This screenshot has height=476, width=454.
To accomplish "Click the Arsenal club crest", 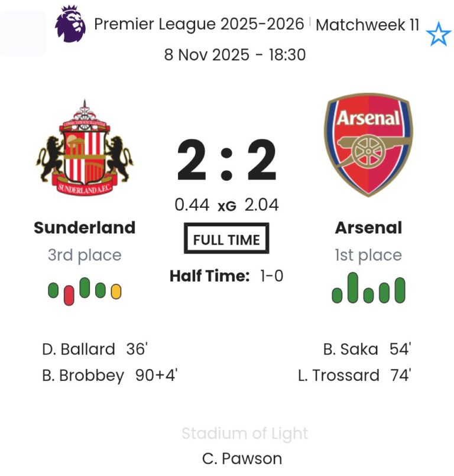I will click(x=368, y=144).
